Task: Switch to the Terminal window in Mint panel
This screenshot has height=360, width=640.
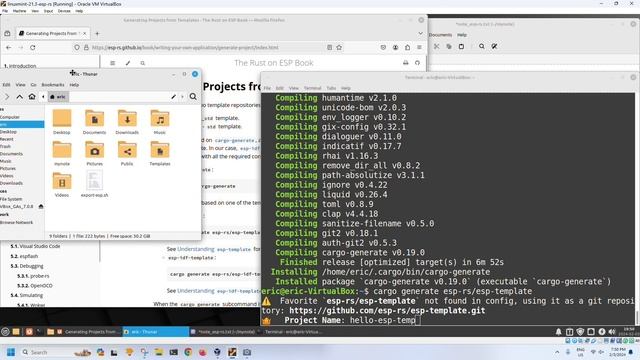Action: (291, 332)
